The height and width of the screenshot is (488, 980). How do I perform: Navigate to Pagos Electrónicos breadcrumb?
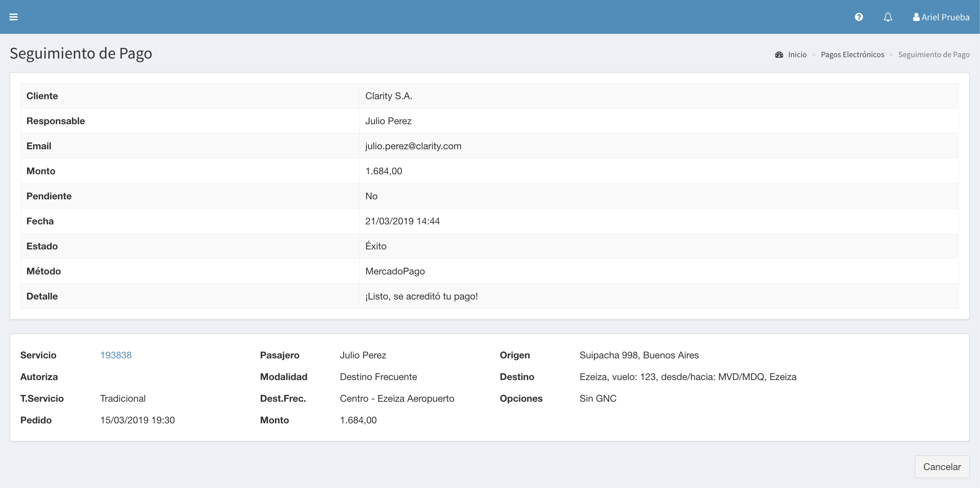click(852, 55)
